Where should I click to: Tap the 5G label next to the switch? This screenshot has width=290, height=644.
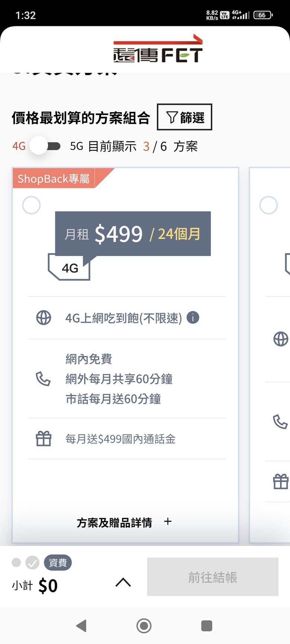click(77, 146)
